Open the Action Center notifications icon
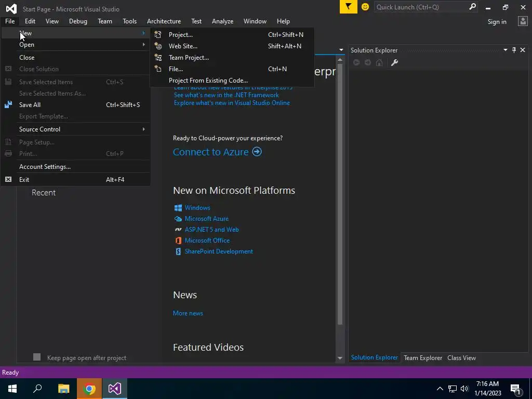The height and width of the screenshot is (399, 532). [x=515, y=389]
